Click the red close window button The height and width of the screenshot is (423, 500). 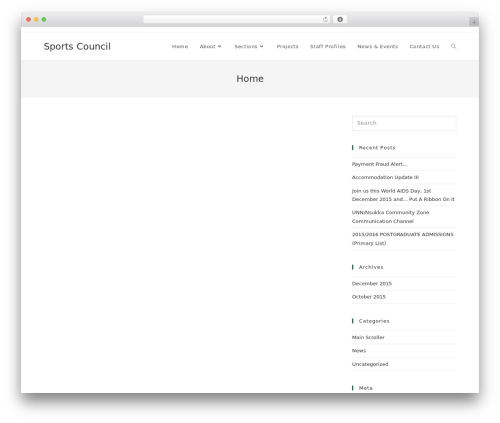(29, 19)
